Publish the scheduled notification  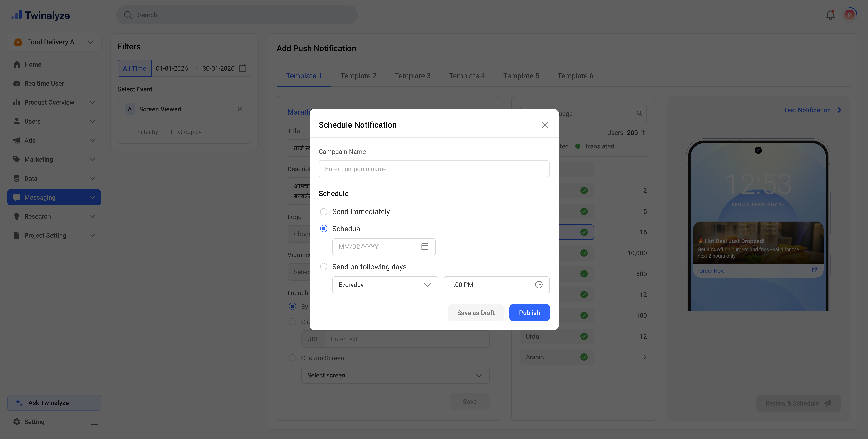[x=529, y=313]
